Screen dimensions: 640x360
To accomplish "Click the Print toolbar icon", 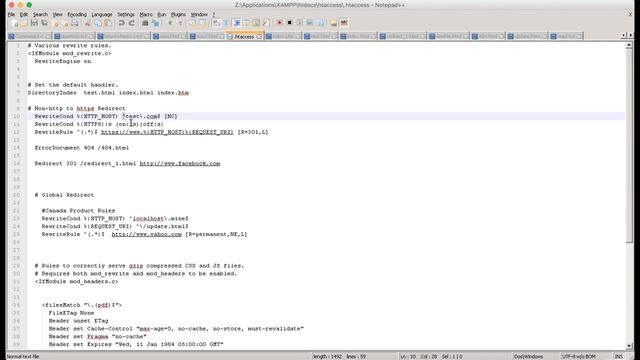I will pyautogui.click(x=75, y=23).
